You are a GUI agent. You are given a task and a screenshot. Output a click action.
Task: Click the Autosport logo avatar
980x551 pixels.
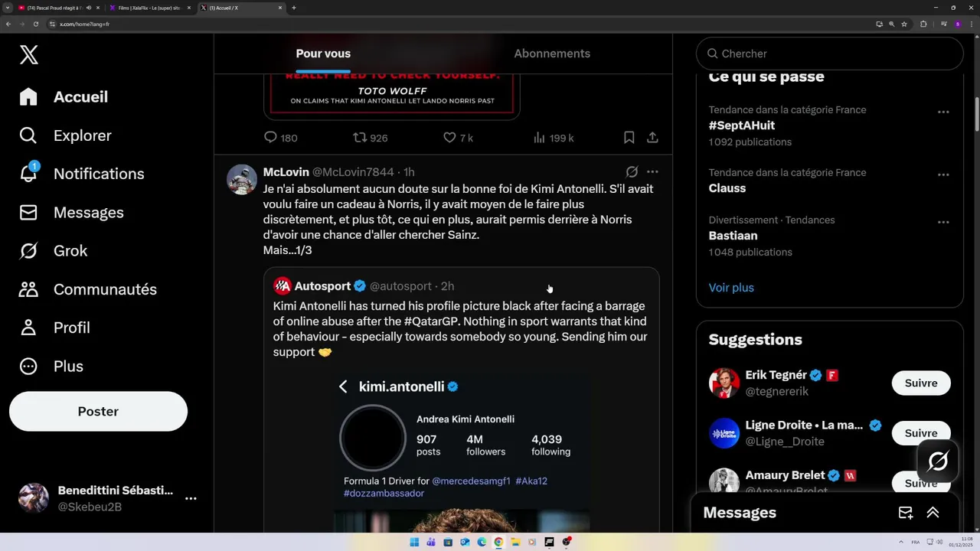(x=283, y=286)
